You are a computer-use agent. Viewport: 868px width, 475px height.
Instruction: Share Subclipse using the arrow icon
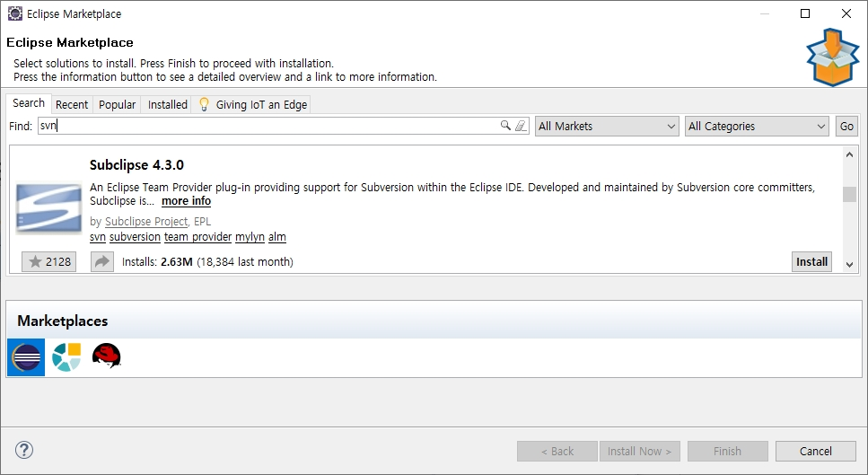101,261
